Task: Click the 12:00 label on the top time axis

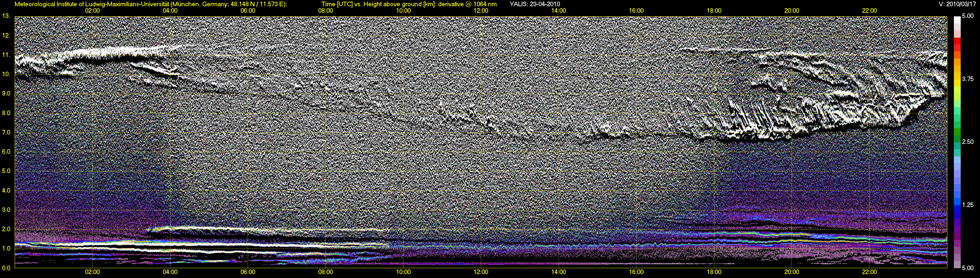Action: [481, 11]
